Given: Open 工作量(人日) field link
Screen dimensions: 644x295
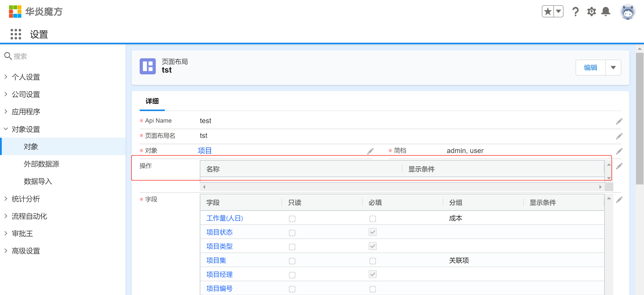Looking at the screenshot, I should pos(224,218).
